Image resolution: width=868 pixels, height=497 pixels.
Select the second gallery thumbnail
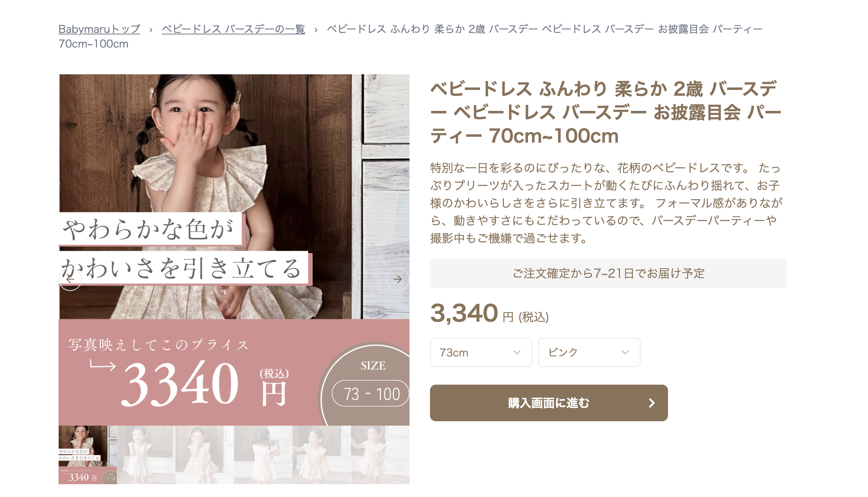click(x=146, y=455)
